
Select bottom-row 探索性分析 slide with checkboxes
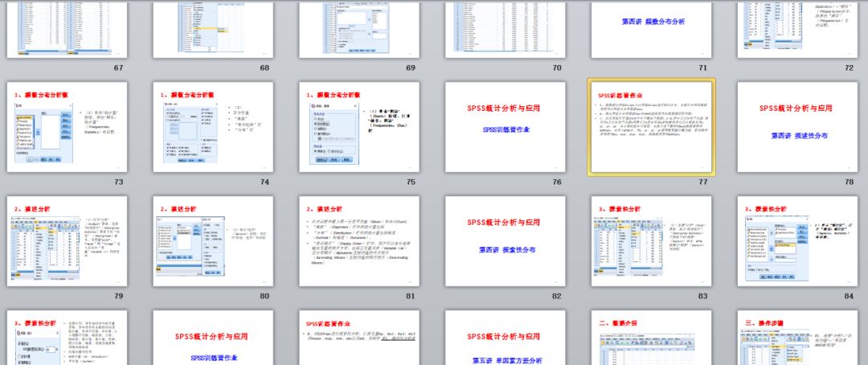click(x=67, y=338)
